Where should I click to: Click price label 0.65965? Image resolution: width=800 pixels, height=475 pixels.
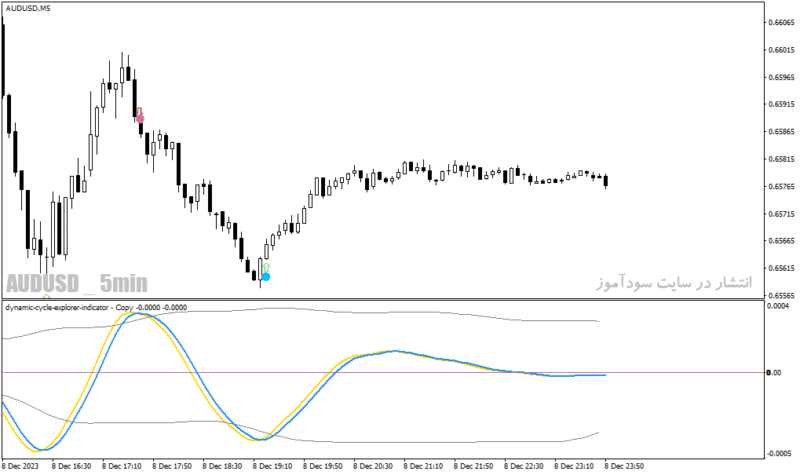coord(781,78)
